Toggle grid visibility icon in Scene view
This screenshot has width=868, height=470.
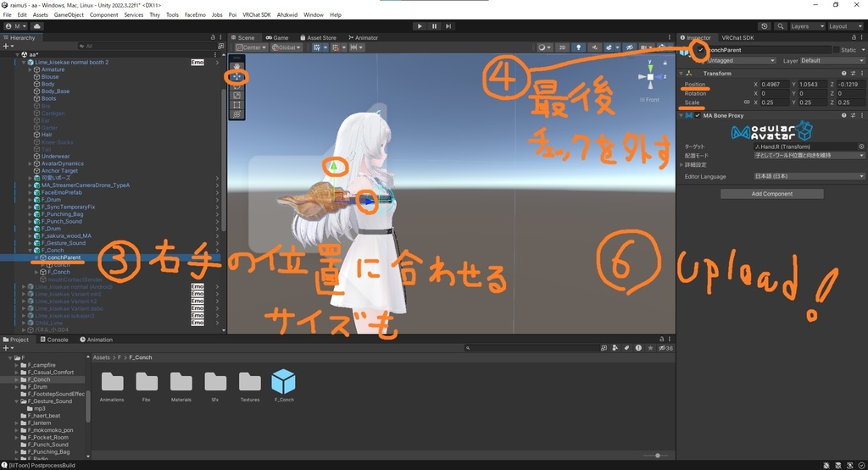[x=319, y=47]
